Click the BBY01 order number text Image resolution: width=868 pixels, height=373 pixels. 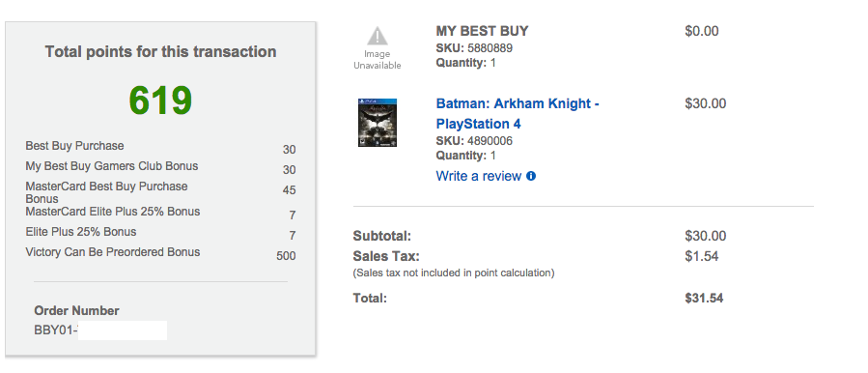(55, 330)
